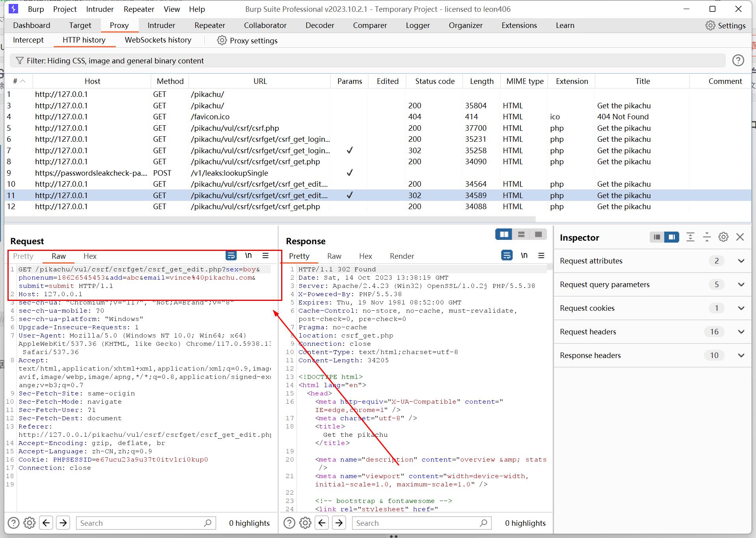Screen dimensions: 756x538
Task: Click the Filter bar text
Action: pos(115,61)
